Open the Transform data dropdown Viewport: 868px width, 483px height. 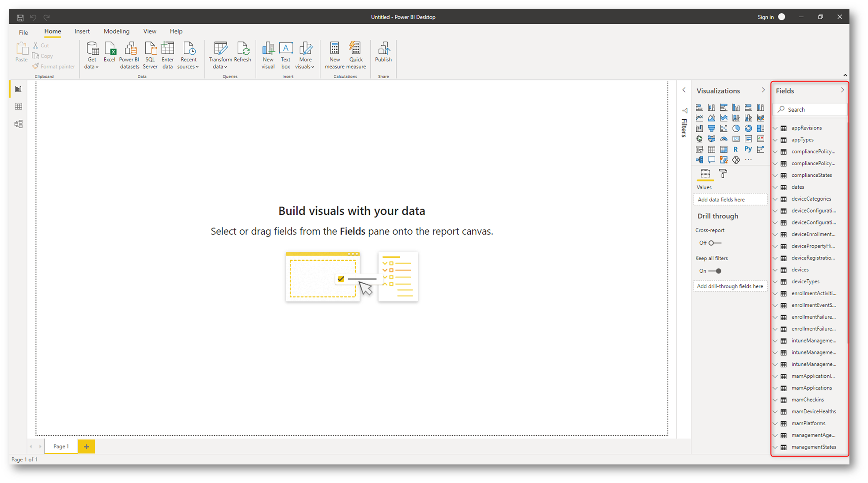220,56
